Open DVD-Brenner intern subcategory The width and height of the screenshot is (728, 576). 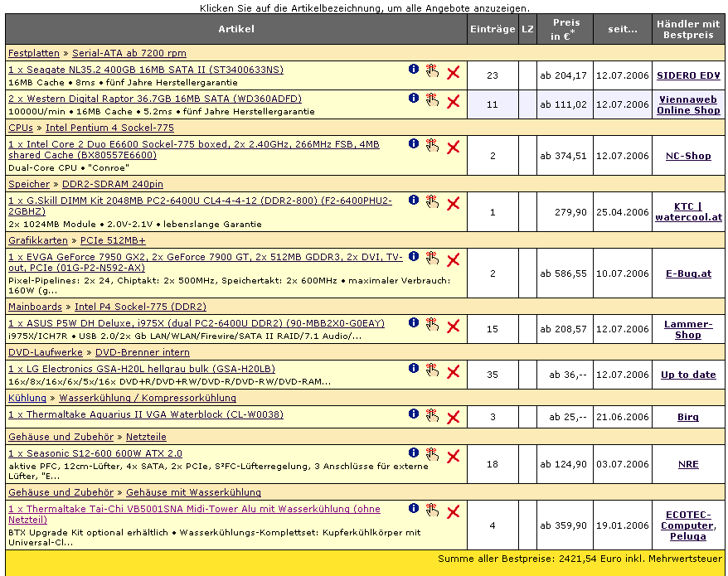click(x=143, y=352)
